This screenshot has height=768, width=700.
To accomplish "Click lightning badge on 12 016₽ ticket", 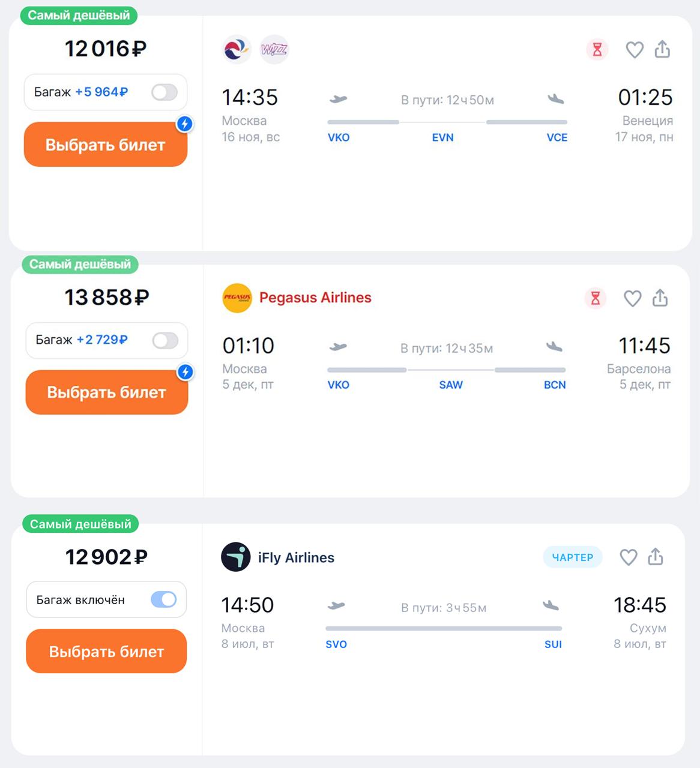I will coord(185,124).
